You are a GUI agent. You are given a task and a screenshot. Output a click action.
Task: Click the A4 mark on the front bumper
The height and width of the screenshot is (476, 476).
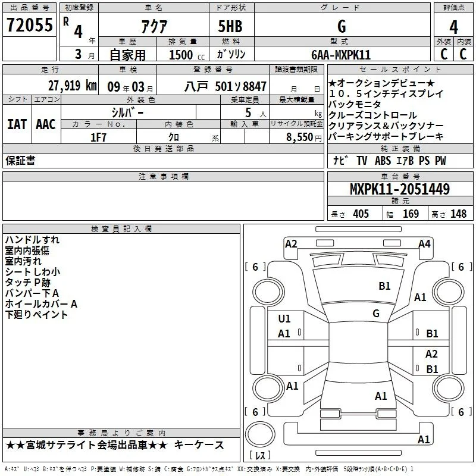[424, 244]
